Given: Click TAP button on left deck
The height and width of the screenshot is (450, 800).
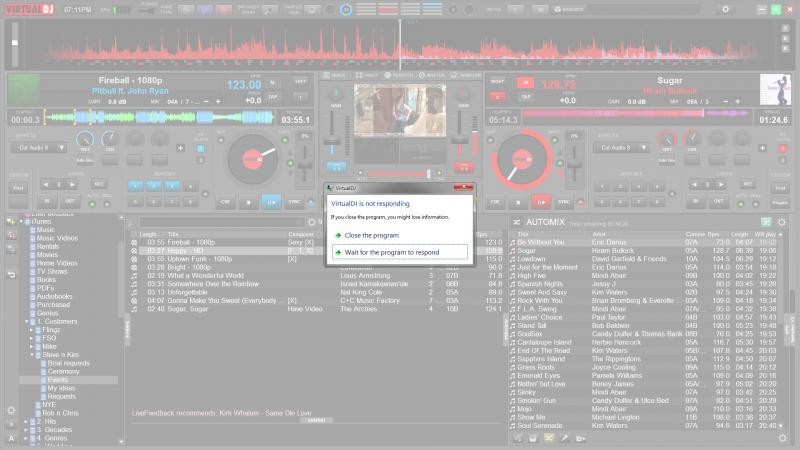Looking at the screenshot, I should point(272,96).
